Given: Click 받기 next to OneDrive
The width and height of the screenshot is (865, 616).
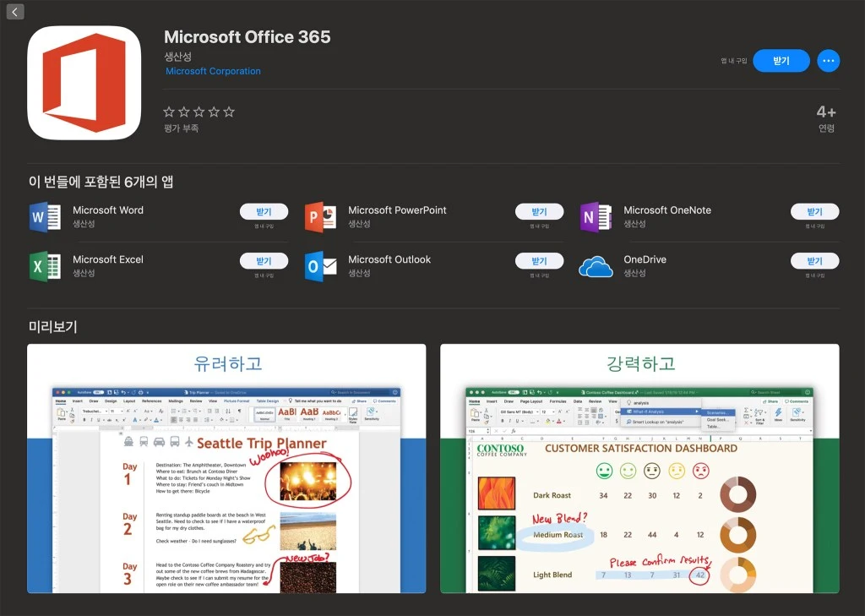Looking at the screenshot, I should coord(814,260).
